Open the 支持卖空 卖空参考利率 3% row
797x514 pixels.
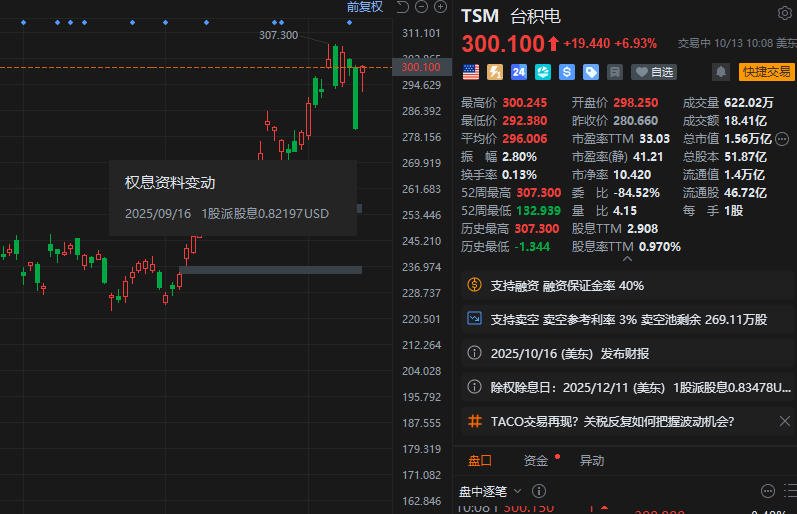pos(628,319)
